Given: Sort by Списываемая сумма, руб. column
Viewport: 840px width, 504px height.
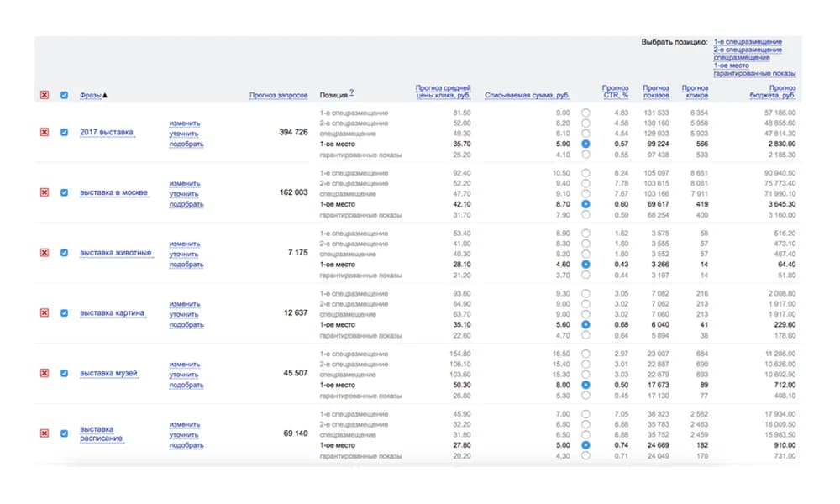Looking at the screenshot, I should pos(528,95).
